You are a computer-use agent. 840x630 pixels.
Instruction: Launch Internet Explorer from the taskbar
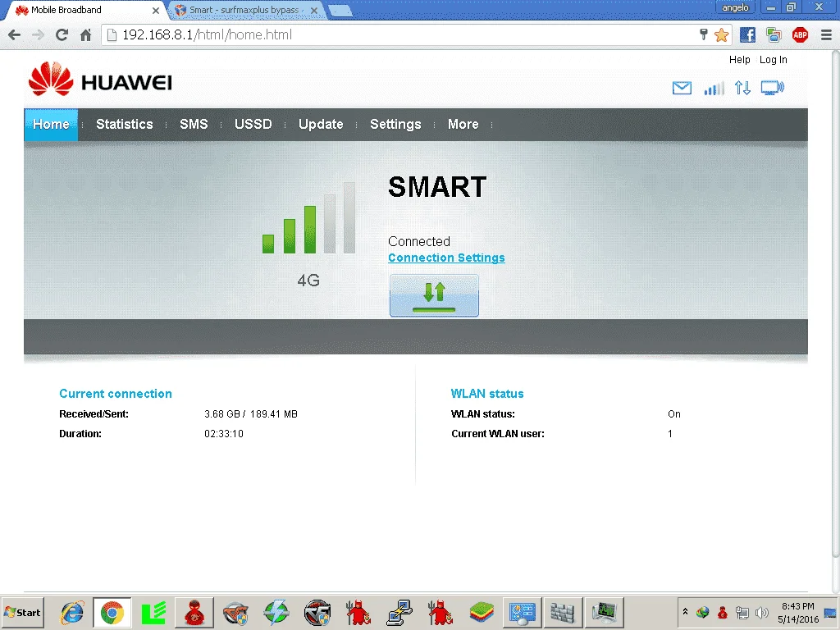click(72, 612)
